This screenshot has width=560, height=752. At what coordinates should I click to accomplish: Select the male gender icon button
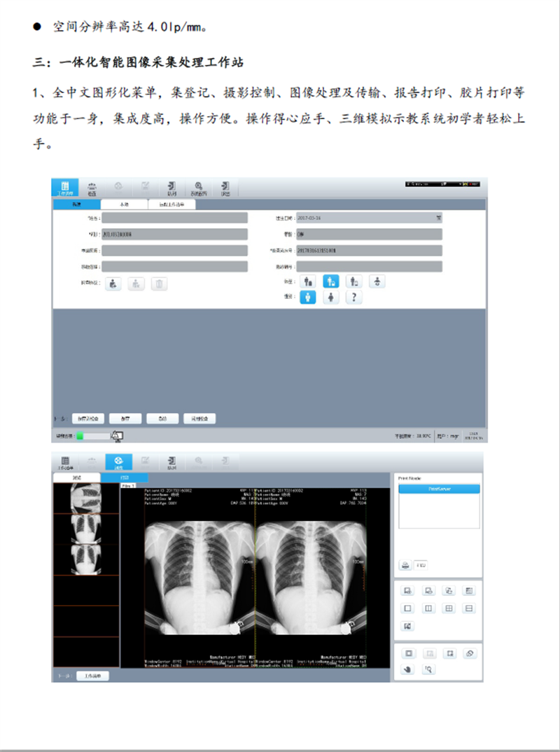308,298
